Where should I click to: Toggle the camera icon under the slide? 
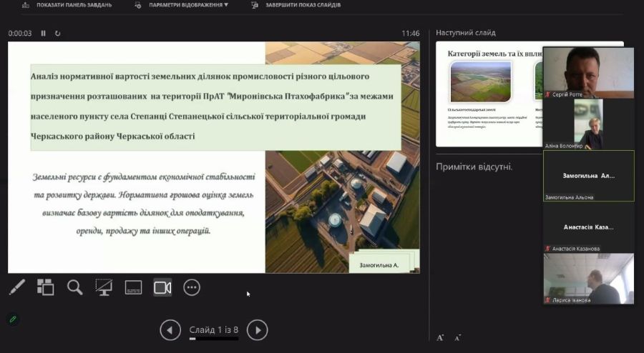pyautogui.click(x=162, y=287)
